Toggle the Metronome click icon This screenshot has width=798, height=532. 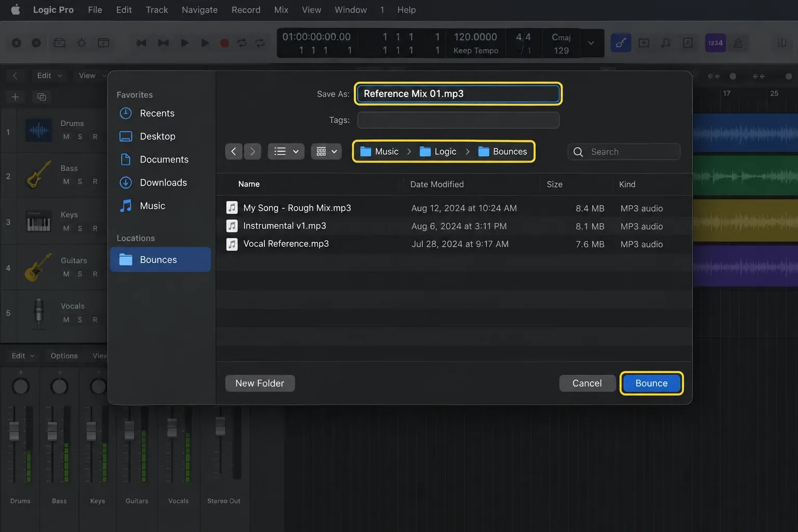pos(738,43)
